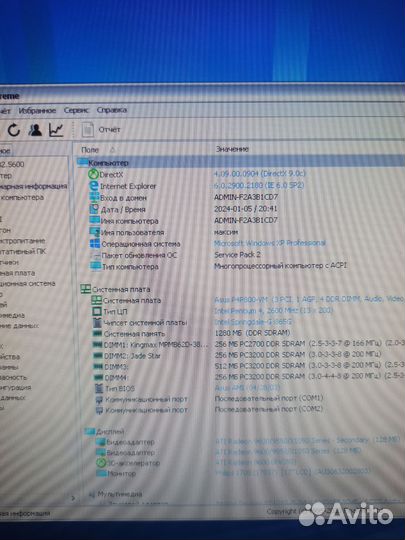This screenshot has height=540, width=405.
Task: Open the Microsoft Windows XP Professional link
Action: (x=270, y=243)
